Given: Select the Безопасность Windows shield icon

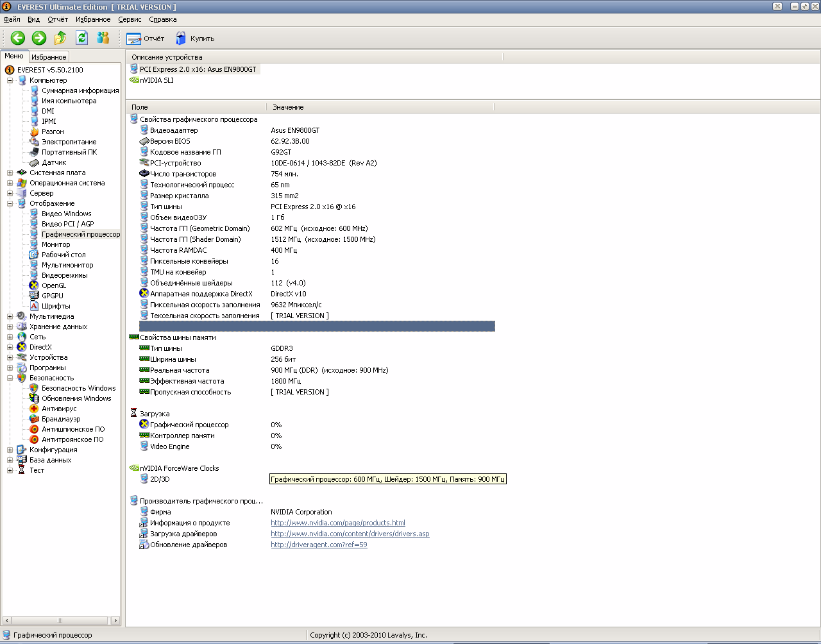Looking at the screenshot, I should point(35,388).
